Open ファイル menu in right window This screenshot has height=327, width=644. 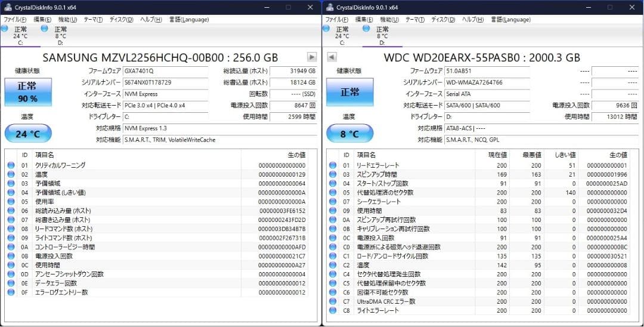(x=337, y=19)
